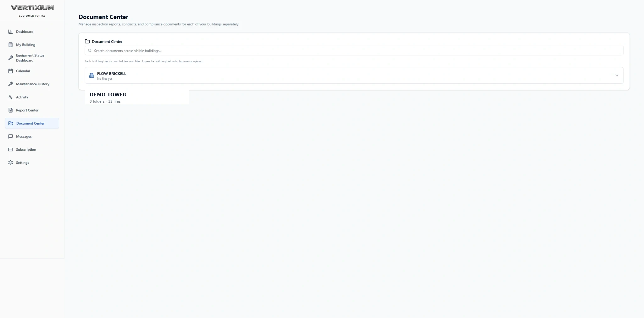Click the Subscription card icon

[x=10, y=150]
